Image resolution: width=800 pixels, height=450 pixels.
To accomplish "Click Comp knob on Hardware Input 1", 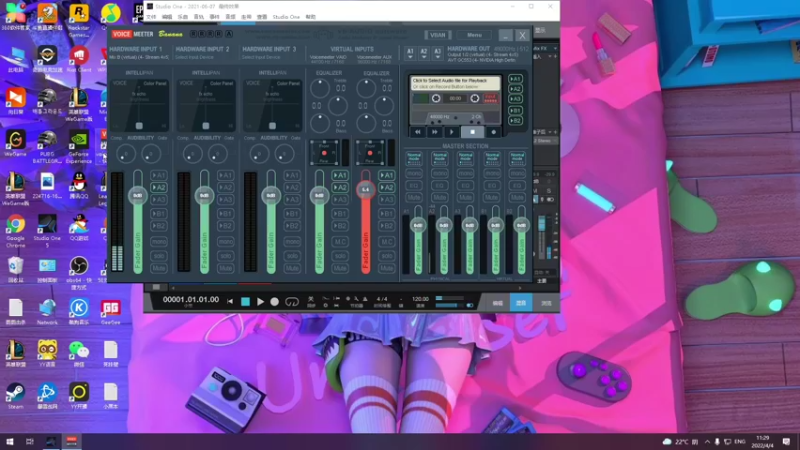I will 126,154.
